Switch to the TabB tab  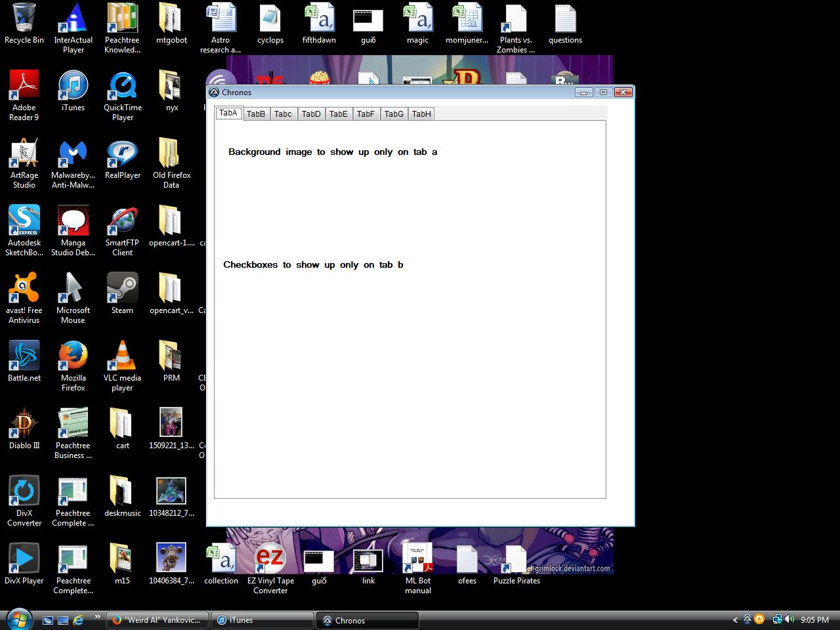click(x=256, y=114)
